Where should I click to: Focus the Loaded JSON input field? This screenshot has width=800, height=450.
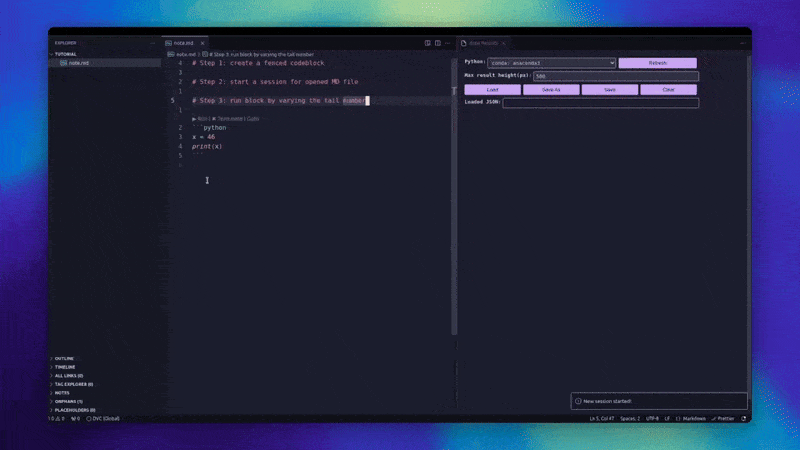pos(601,103)
